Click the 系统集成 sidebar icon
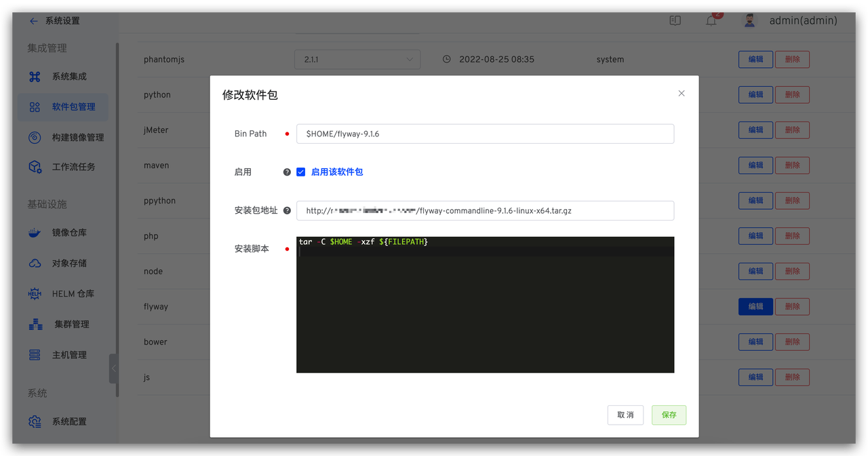868x456 pixels. point(35,77)
